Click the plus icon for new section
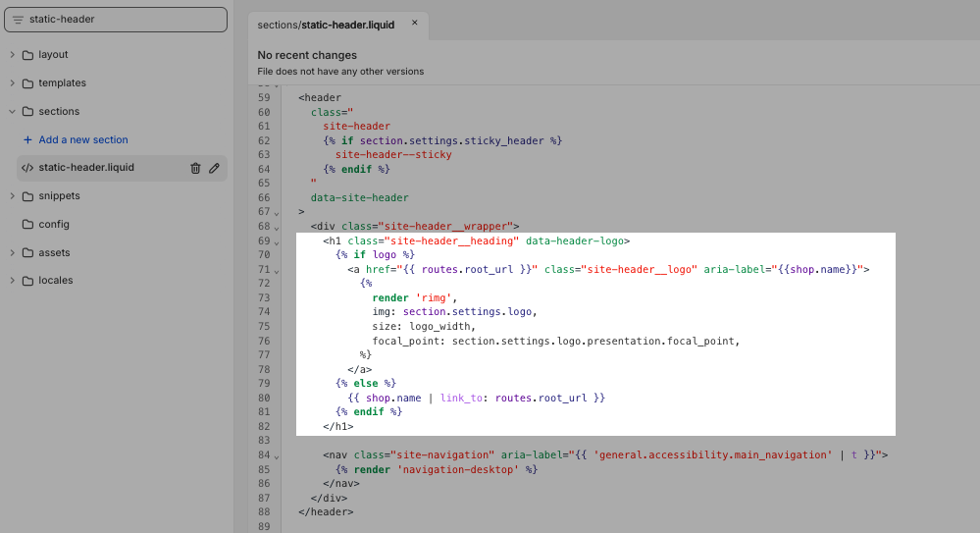 [27, 139]
